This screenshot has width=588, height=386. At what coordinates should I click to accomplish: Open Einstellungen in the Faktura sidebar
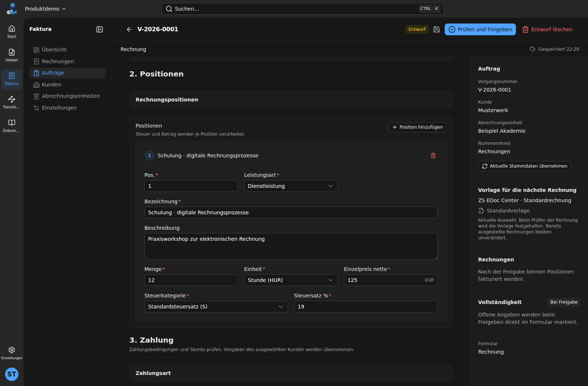click(x=67, y=108)
